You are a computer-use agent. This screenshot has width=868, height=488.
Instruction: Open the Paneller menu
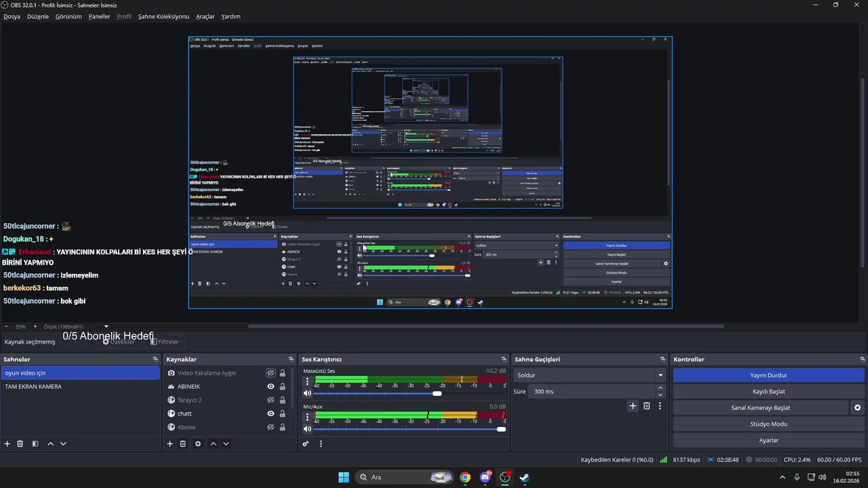pyautogui.click(x=99, y=16)
